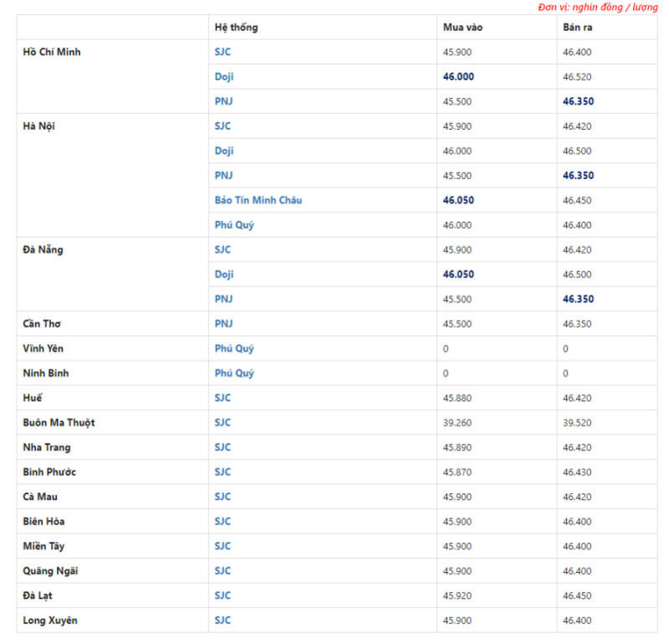Open the SJC link in Buôn Ma Thuột row
This screenshot has width=669, height=644.
222,423
